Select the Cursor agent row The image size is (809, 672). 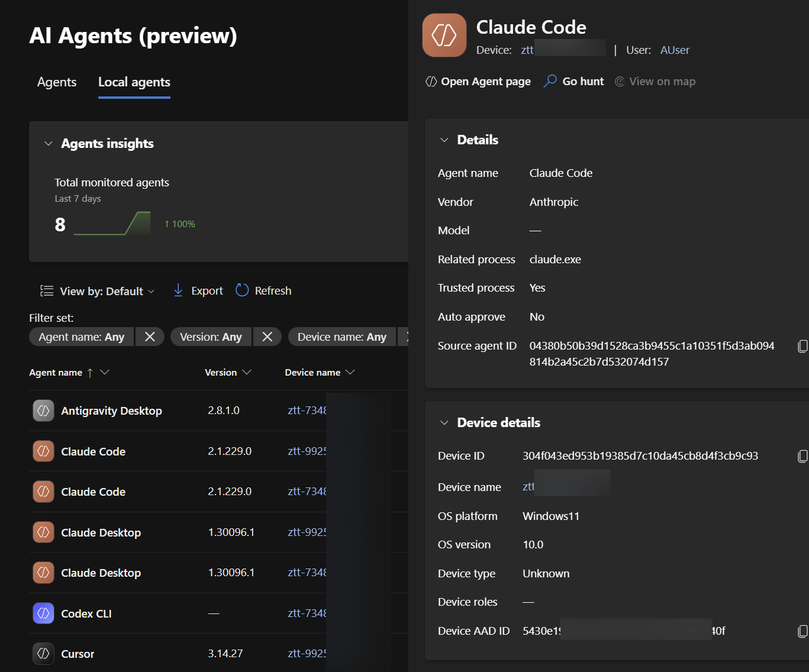coord(218,654)
